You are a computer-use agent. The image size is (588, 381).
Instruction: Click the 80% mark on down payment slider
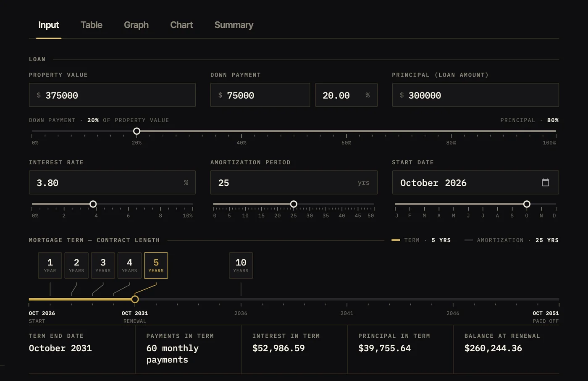click(x=451, y=143)
